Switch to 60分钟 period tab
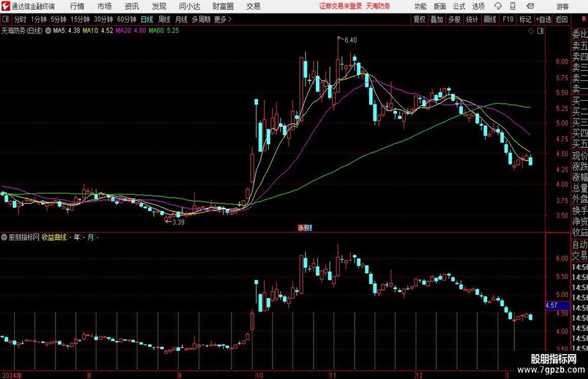This screenshot has width=588, height=379. 127,19
